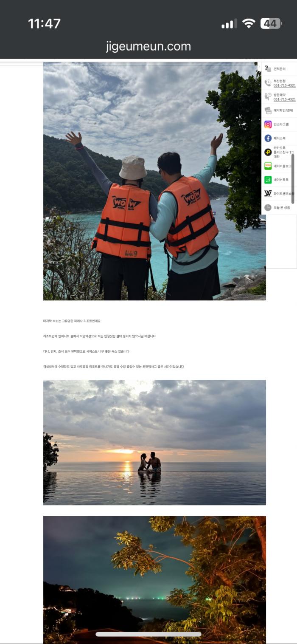Open the Facebook icon in sidebar

click(x=268, y=138)
